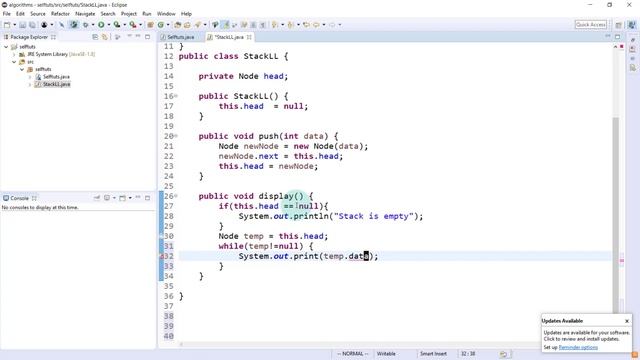Click the New Java Package icon

(150, 25)
